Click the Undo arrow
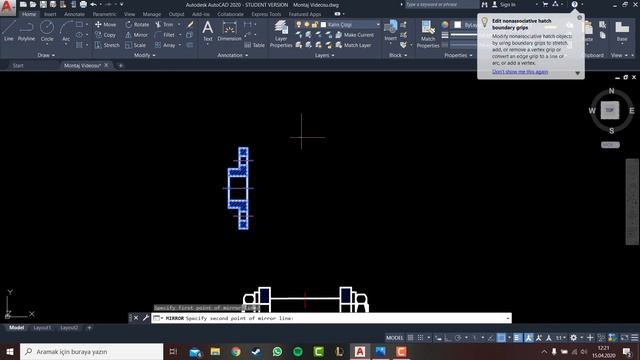 (93, 4)
